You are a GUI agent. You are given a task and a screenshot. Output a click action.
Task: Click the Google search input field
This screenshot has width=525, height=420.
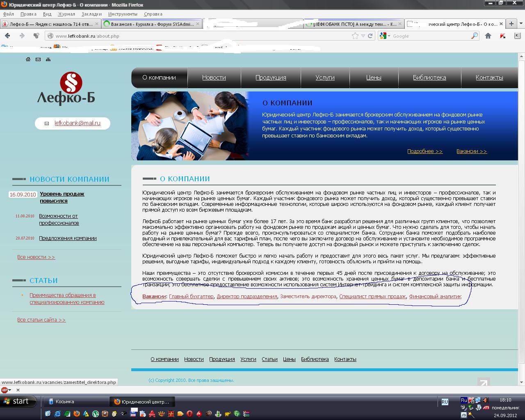point(431,36)
